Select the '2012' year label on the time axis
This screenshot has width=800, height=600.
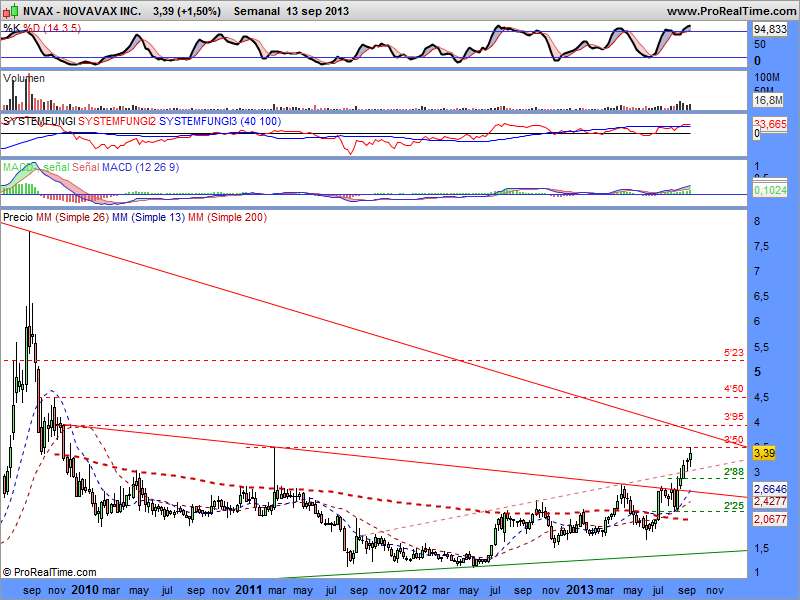click(x=413, y=590)
